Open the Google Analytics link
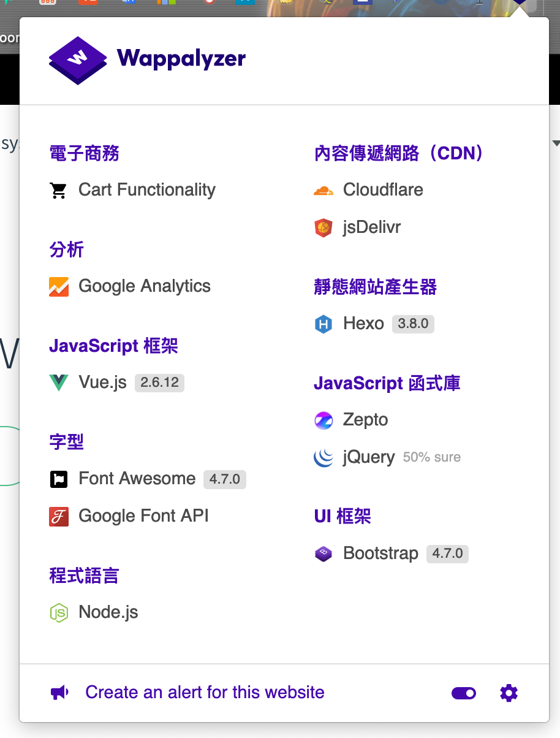 [145, 286]
